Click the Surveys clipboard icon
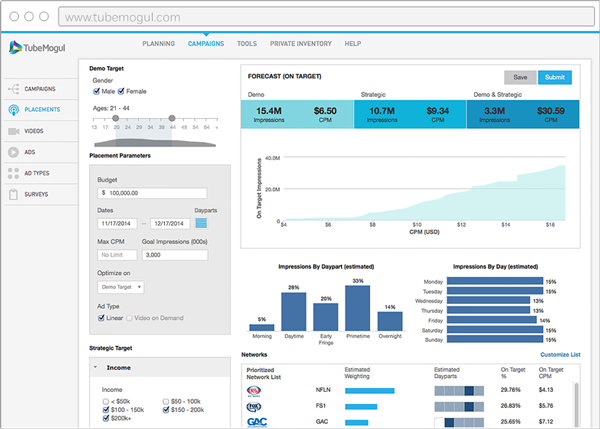Screen dimensions: 600x429 [13, 194]
